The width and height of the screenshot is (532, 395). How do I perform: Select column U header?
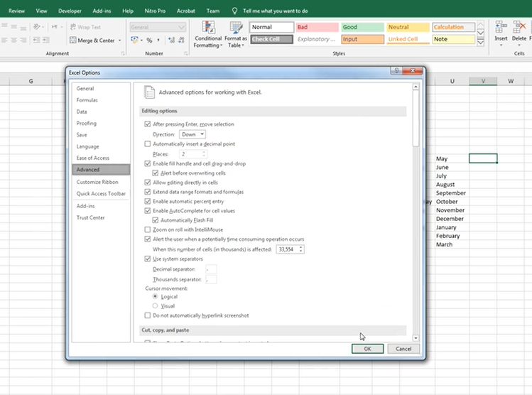click(452, 81)
